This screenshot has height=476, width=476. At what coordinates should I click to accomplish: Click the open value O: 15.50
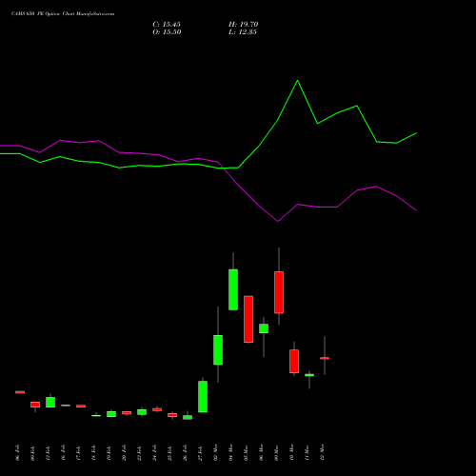(167, 32)
